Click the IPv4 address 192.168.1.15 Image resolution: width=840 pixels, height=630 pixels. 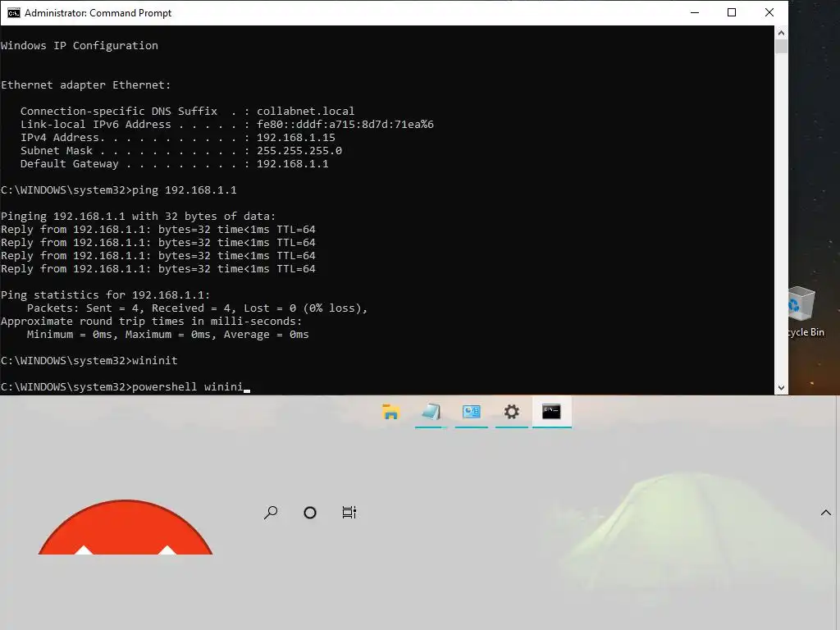pos(295,138)
